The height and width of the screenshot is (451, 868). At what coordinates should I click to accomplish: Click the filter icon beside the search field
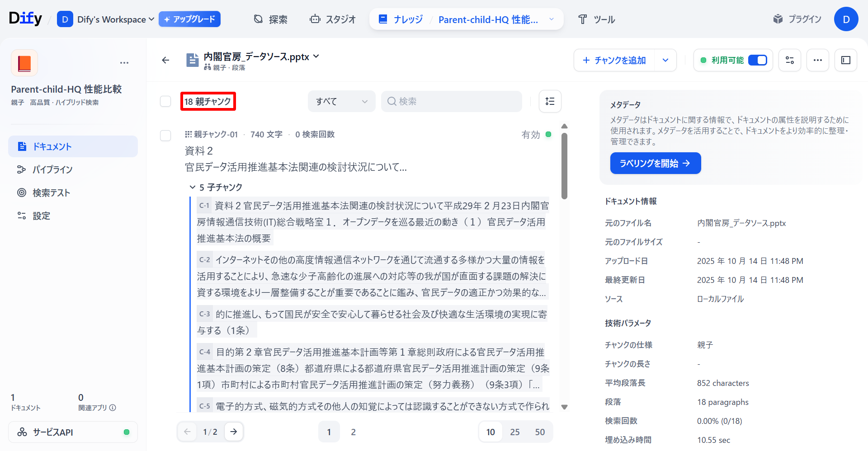pyautogui.click(x=550, y=101)
